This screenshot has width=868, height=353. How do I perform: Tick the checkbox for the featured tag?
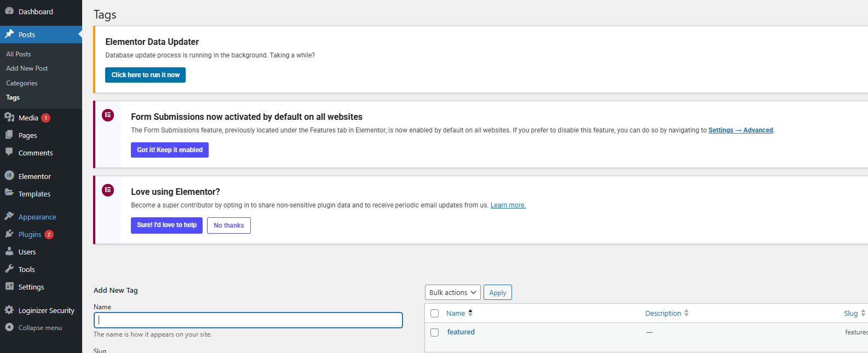[x=435, y=332]
